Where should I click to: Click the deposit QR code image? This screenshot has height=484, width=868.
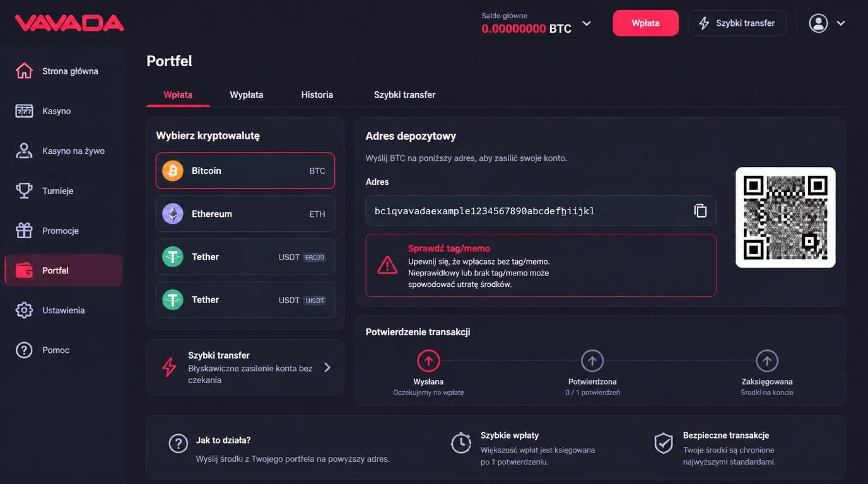785,217
